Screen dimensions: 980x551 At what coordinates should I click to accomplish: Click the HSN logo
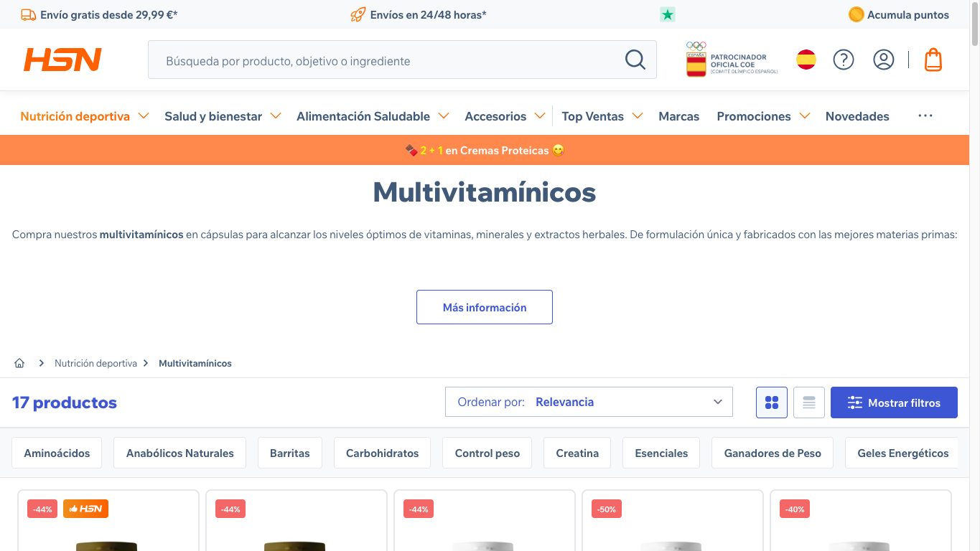[x=62, y=60]
